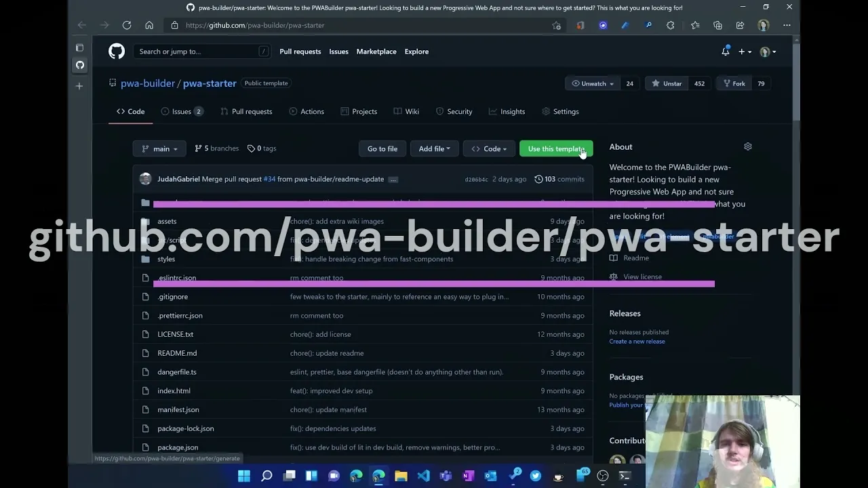
Task: Open the Extensions puzzle icon in Edge
Action: [671, 25]
